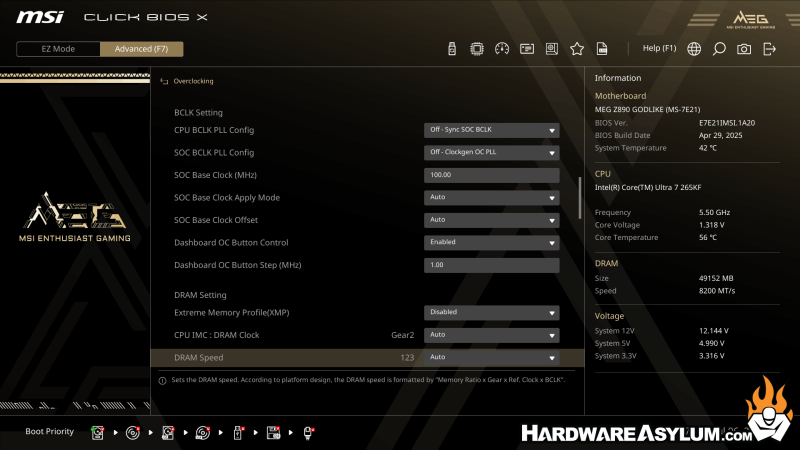Click the 8200 MT/s DRAM speed value
800x450 pixels.
(717, 291)
